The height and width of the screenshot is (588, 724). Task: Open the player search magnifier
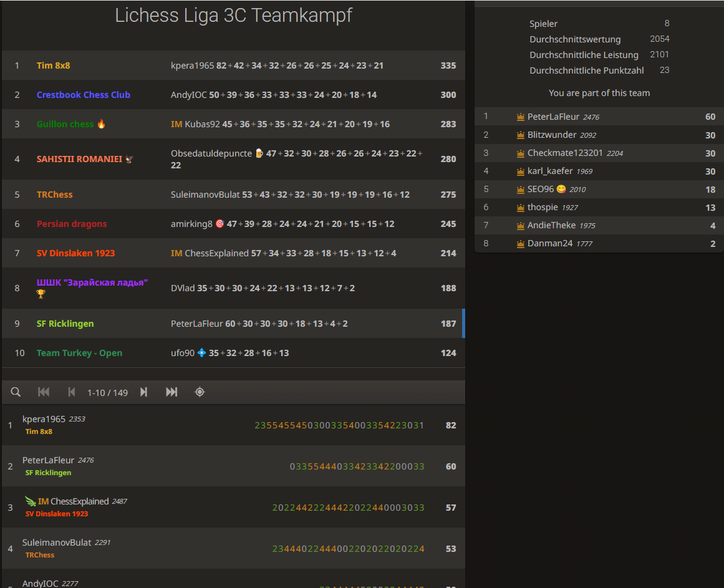pos(16,392)
